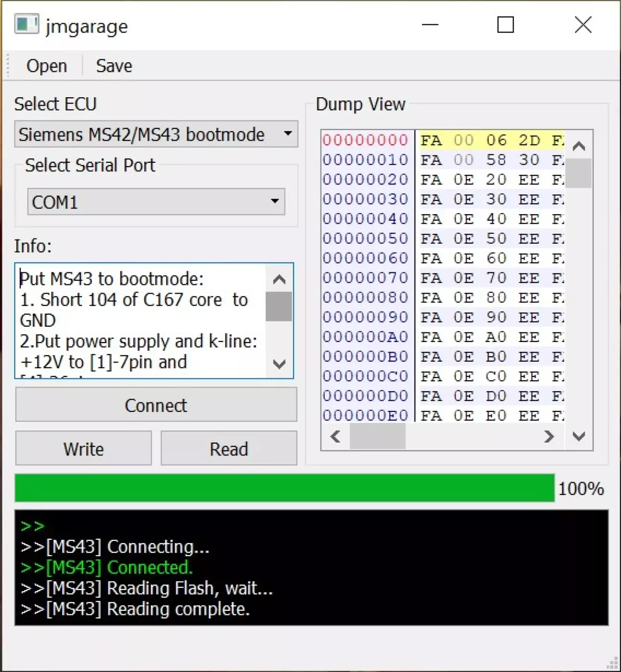Open the COM1 serial port dropdown
Screen dimensions: 621x672
(x=156, y=202)
